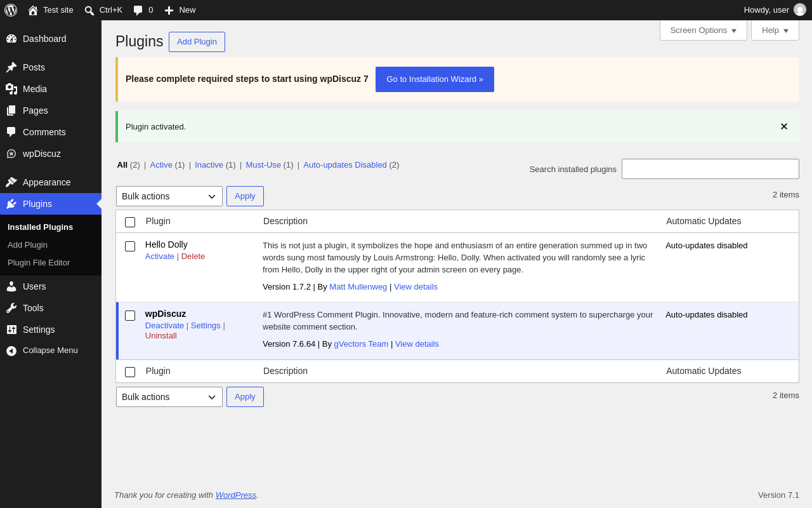
Task: Go to wpDiscuz Installation Wizard
Action: [435, 79]
